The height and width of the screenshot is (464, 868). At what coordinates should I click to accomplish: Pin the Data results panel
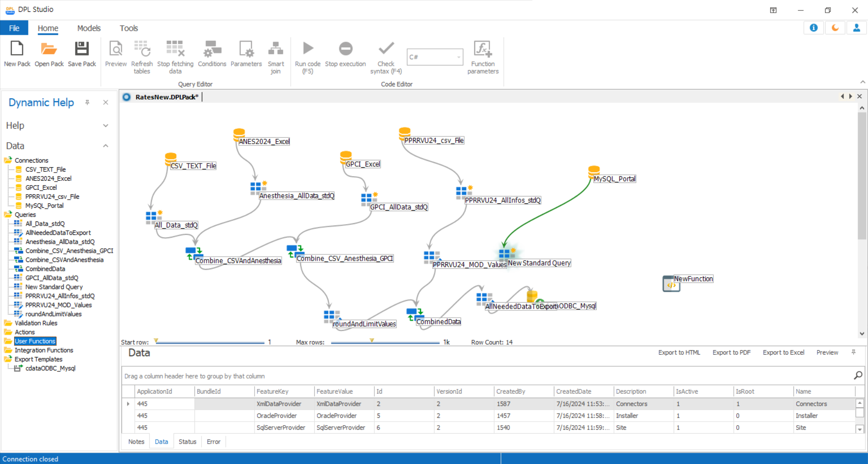854,352
